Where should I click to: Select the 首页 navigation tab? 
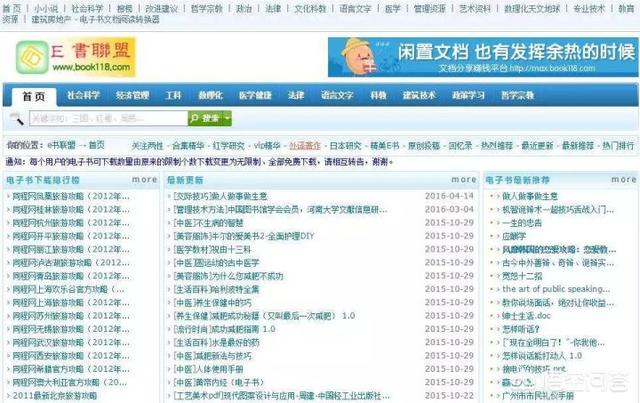32,95
